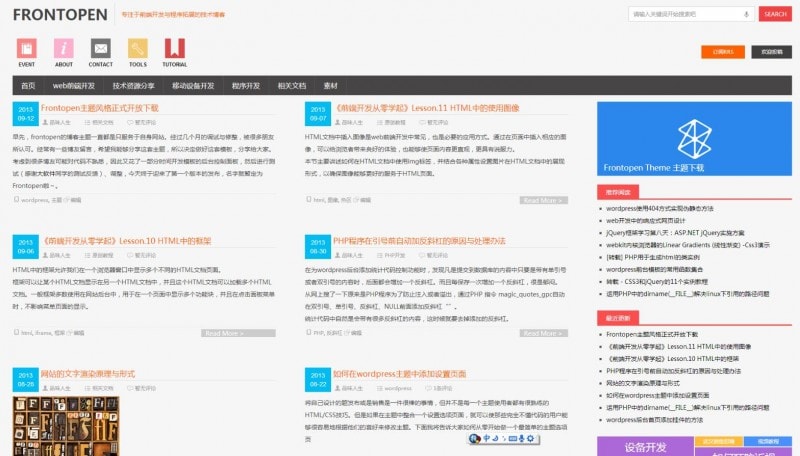Click the wordpress tag under first post
Image resolution: width=800 pixels, height=456 pixels.
pyautogui.click(x=35, y=200)
